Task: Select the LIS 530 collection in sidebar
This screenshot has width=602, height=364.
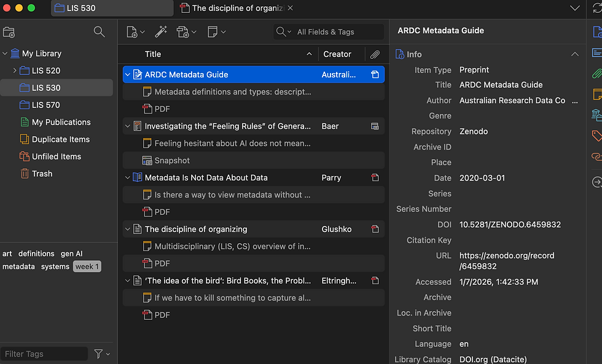Action: 57,88
